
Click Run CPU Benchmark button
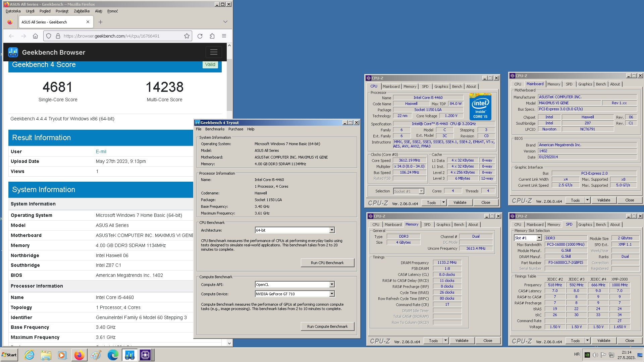click(x=327, y=263)
